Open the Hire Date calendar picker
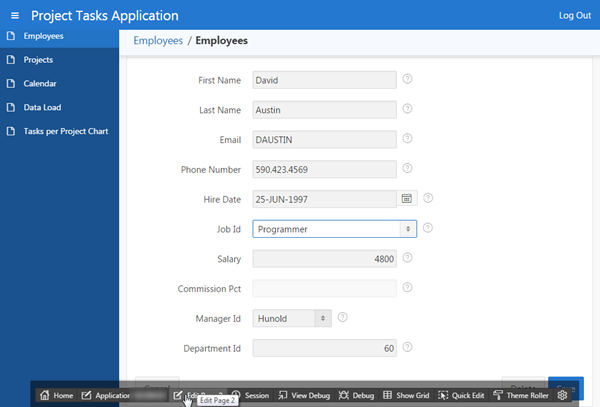 click(x=407, y=198)
